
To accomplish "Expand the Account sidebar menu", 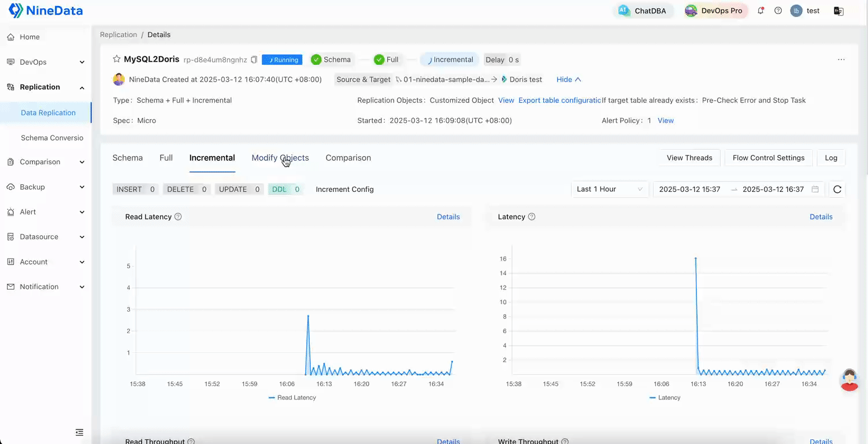I will tap(46, 262).
